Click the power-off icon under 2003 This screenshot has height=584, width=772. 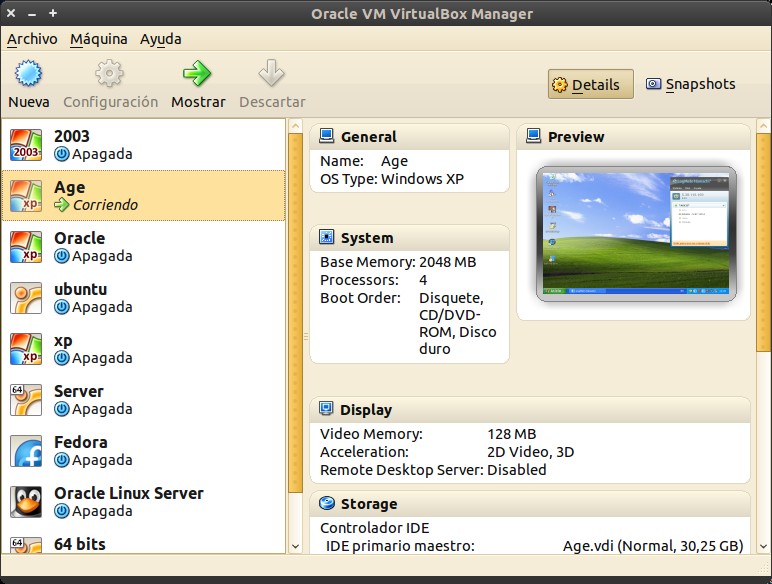click(x=62, y=154)
